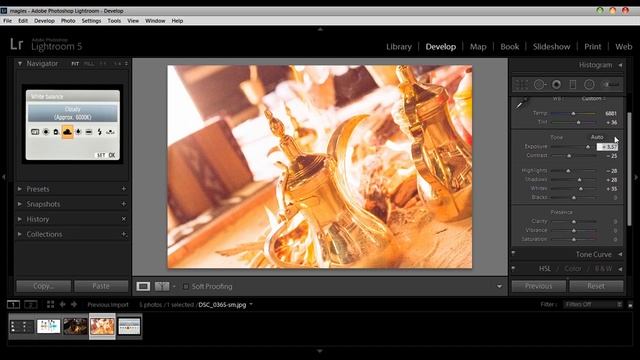Set Navigator zoom to FILL
The image size is (640, 360).
tap(89, 64)
